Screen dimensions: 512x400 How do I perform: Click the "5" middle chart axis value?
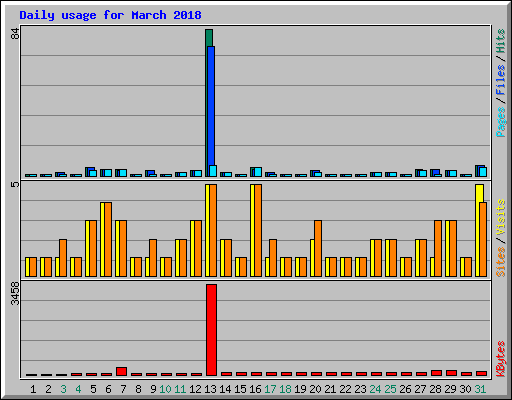tap(15, 184)
